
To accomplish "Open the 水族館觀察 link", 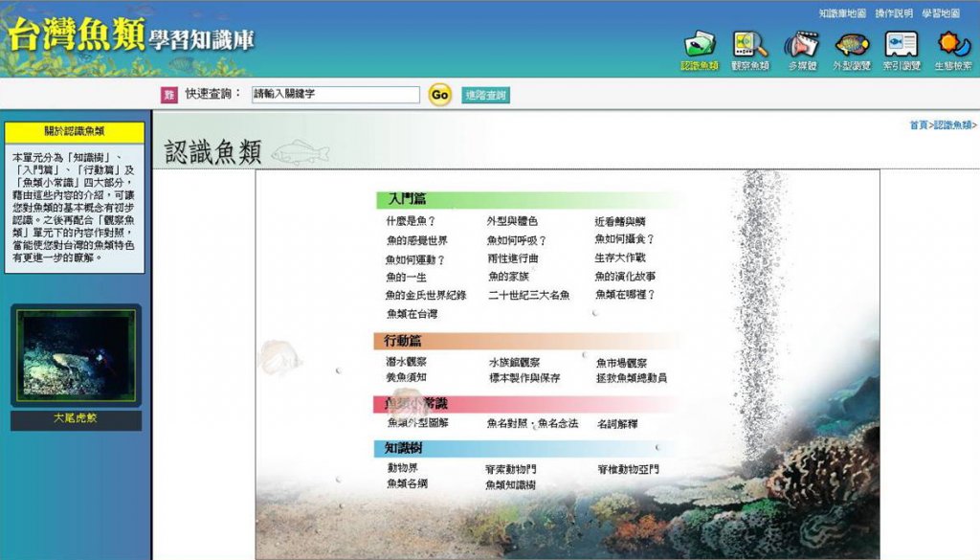I will click(514, 363).
